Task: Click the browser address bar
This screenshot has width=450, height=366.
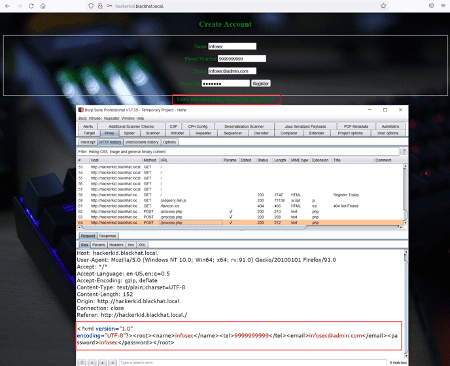Action: point(237,6)
